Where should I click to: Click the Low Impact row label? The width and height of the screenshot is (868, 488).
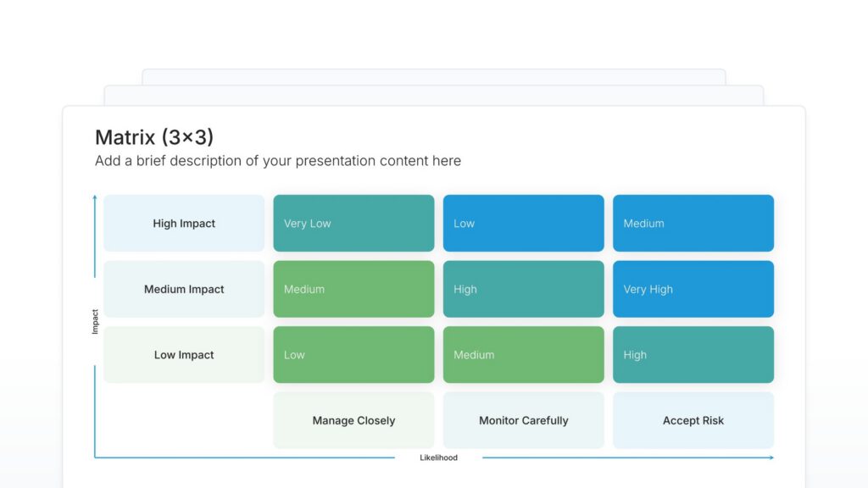tap(184, 355)
